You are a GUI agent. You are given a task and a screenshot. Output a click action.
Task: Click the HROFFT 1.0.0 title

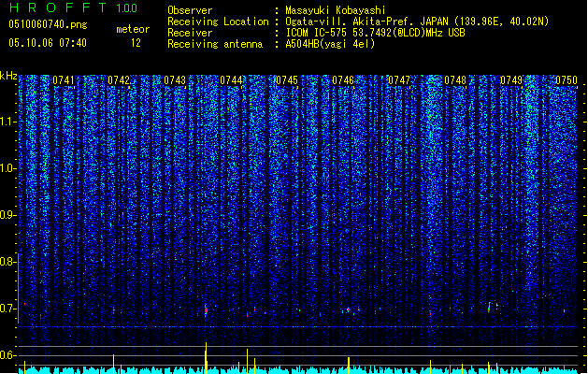pos(74,7)
